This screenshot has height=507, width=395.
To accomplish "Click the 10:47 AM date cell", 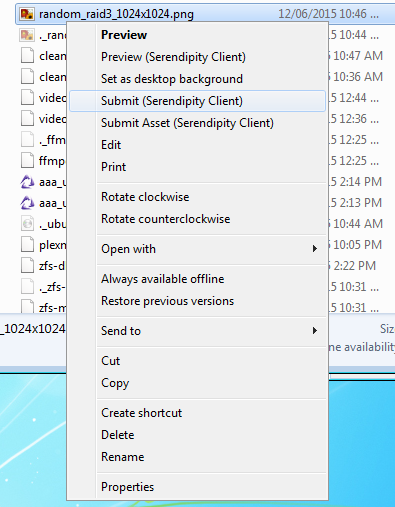I will point(355,56).
